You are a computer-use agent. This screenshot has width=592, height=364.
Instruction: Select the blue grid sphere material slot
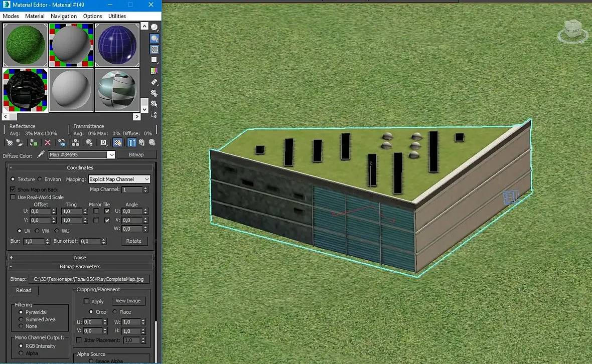tap(117, 45)
